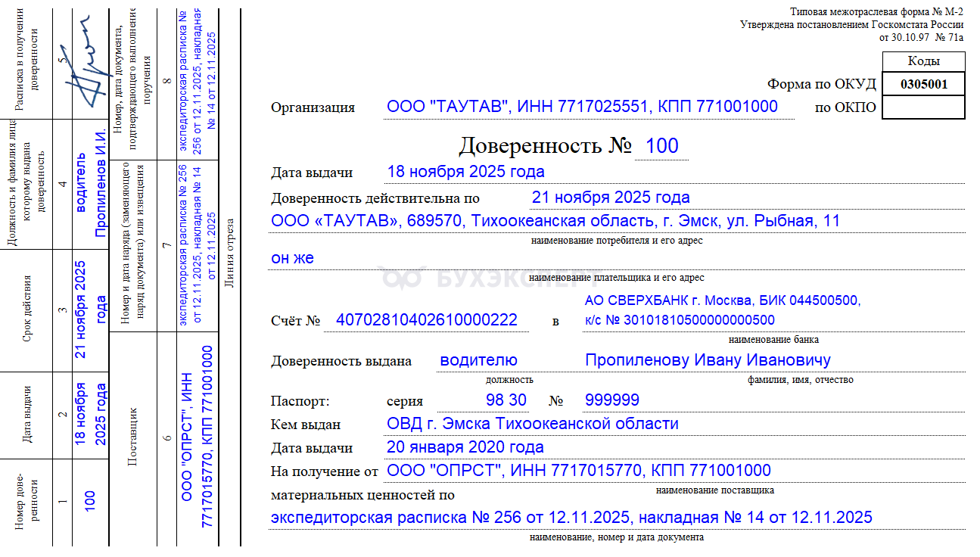This screenshot has width=980, height=557.
Task: Click stub header "Должность и фамилия лица"
Action: click(28, 182)
